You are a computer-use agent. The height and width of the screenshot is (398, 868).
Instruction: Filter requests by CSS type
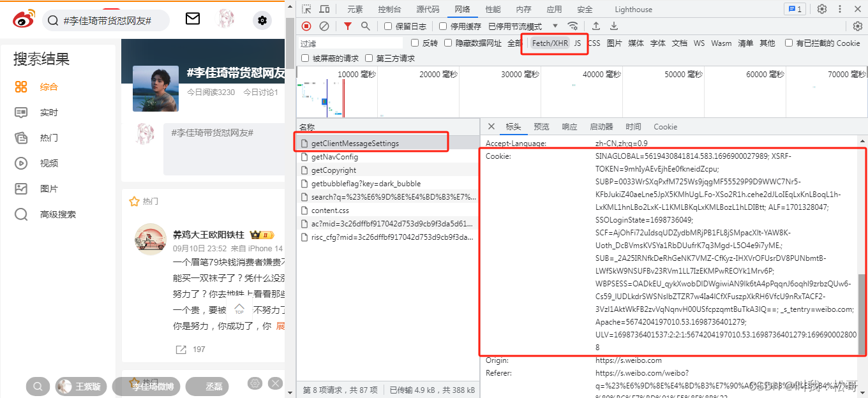coord(594,43)
